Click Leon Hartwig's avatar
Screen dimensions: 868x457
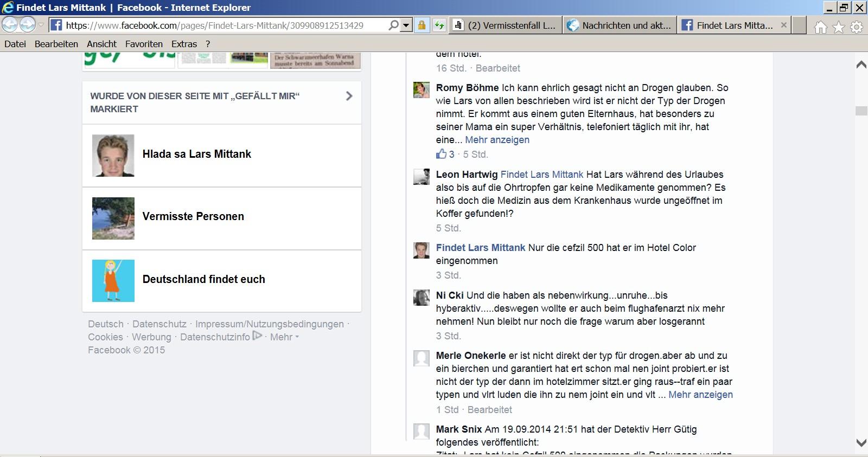coord(422,177)
